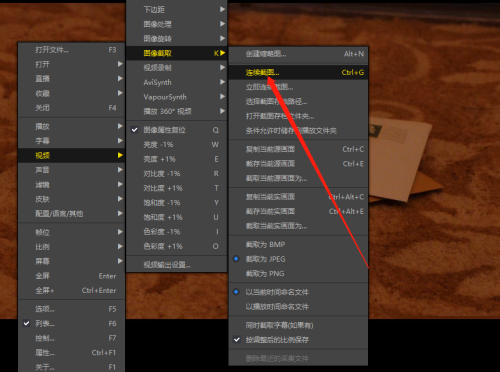Screen dimensions: 500x372
Task: Open the 帧位 submenu
Action: tap(71, 232)
